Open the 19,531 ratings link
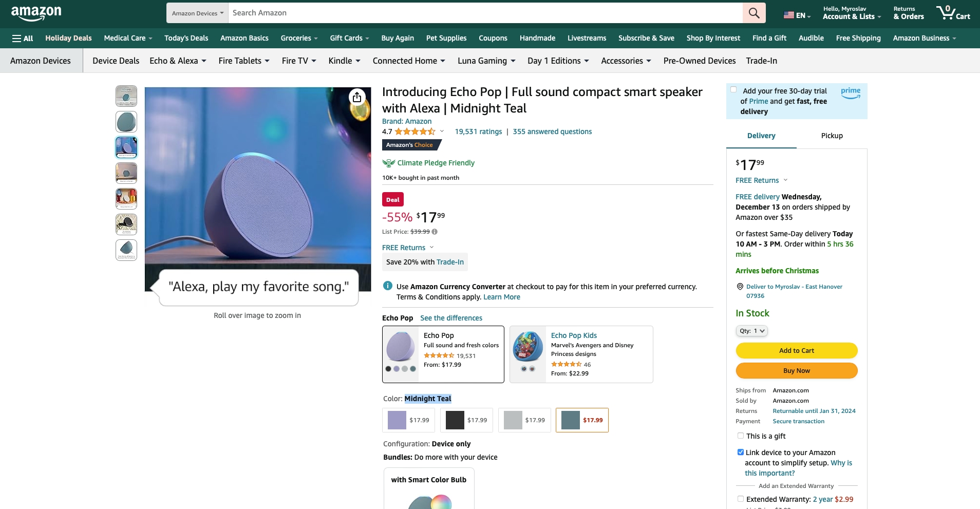This screenshot has height=509, width=980. point(478,131)
